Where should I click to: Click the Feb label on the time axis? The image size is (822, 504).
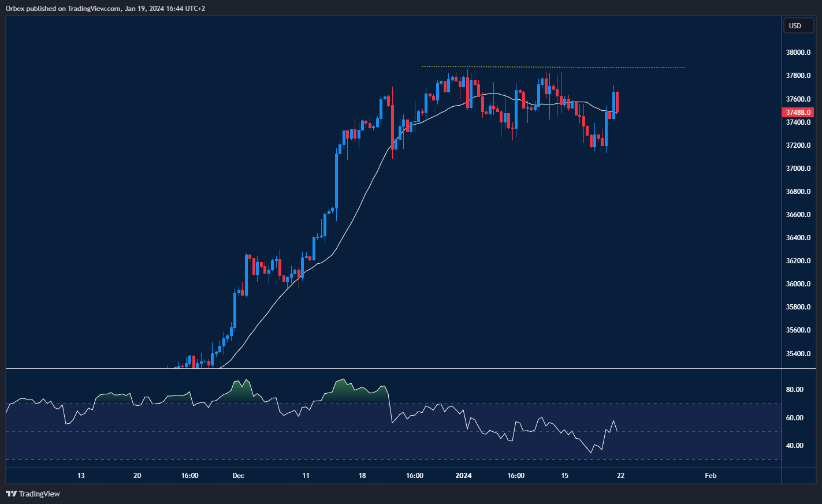[x=710, y=475]
